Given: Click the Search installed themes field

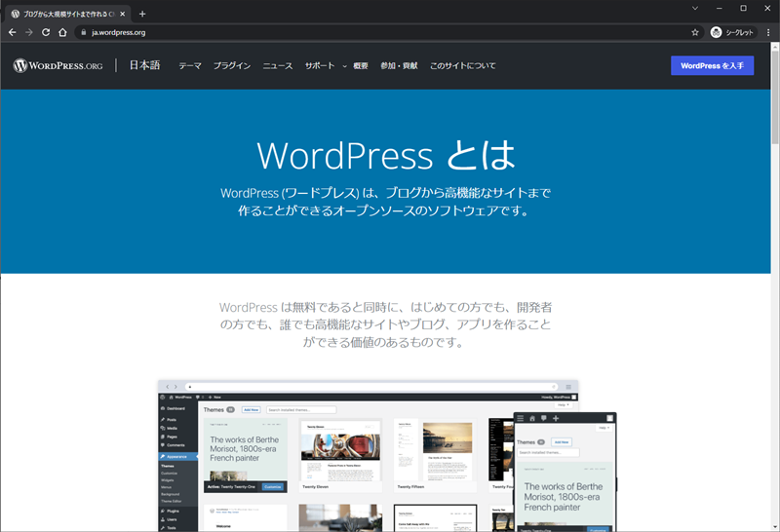Looking at the screenshot, I should point(301,409).
